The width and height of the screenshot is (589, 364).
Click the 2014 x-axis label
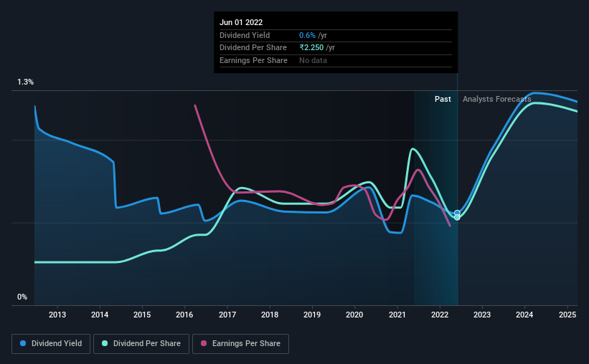point(100,315)
